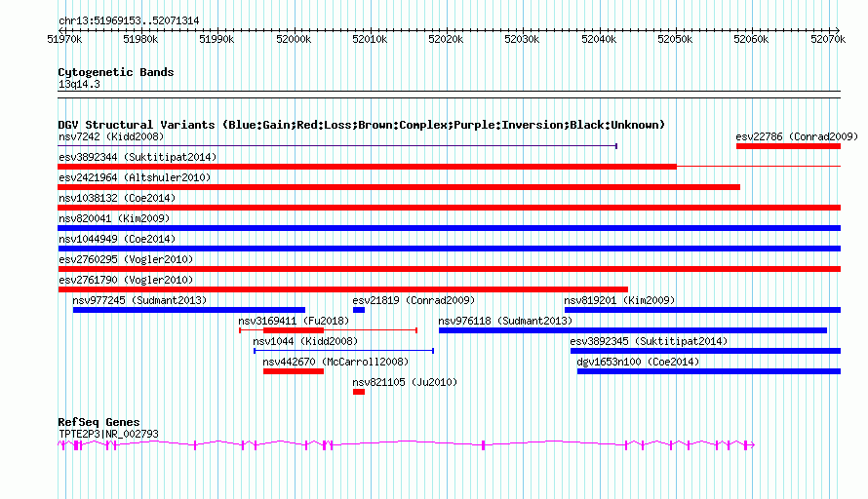This screenshot has width=868, height=499.
Task: Click the 51990k ruler position label
Action: [x=217, y=40]
